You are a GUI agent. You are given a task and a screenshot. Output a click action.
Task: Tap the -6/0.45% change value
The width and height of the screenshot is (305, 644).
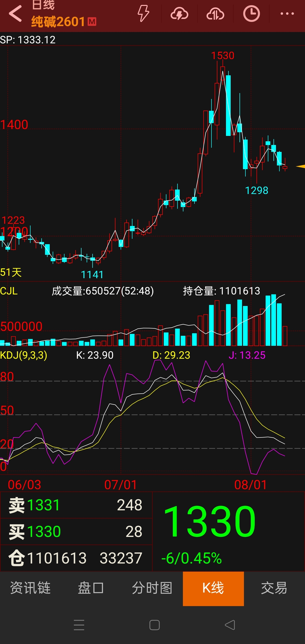click(192, 559)
